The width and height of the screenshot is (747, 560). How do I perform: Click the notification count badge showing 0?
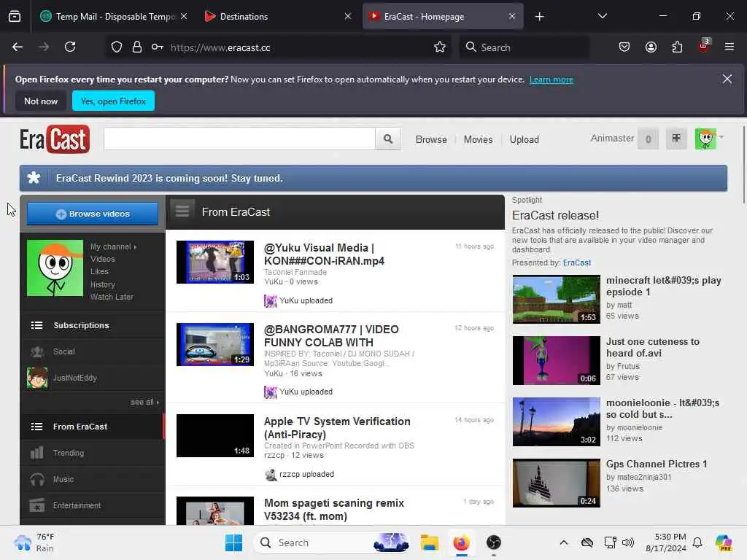tap(648, 139)
